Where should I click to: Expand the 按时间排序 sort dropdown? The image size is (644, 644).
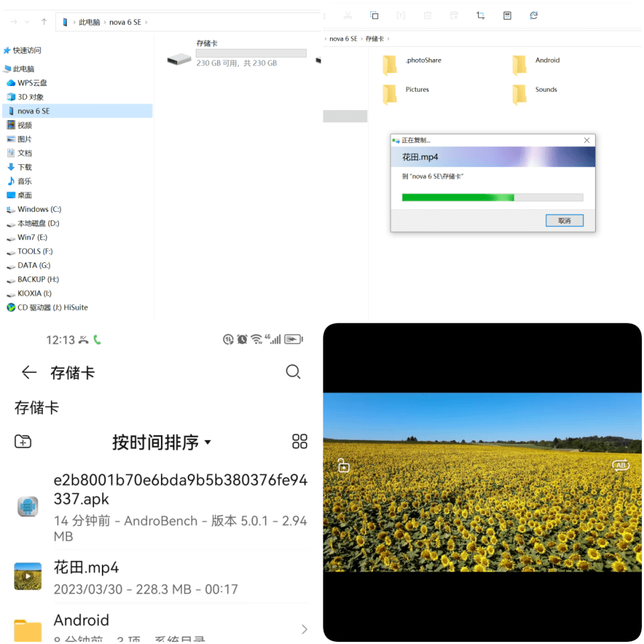tap(161, 442)
